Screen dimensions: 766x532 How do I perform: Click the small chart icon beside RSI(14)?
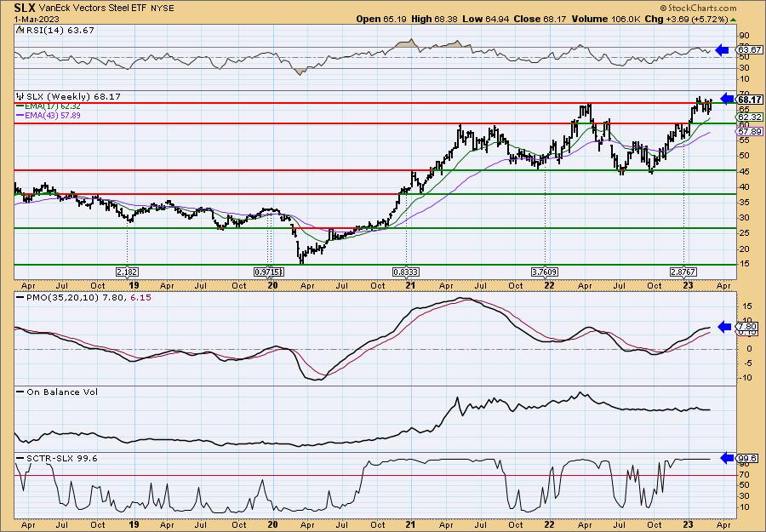tap(20, 30)
